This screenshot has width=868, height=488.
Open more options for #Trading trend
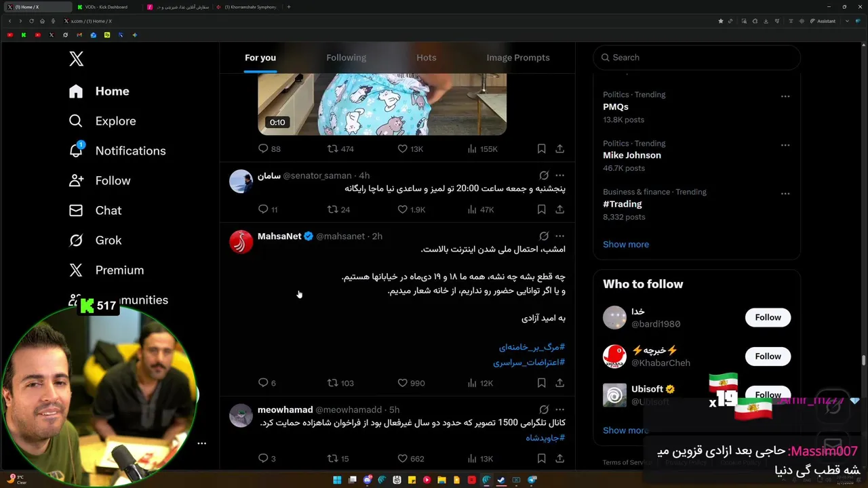click(785, 194)
